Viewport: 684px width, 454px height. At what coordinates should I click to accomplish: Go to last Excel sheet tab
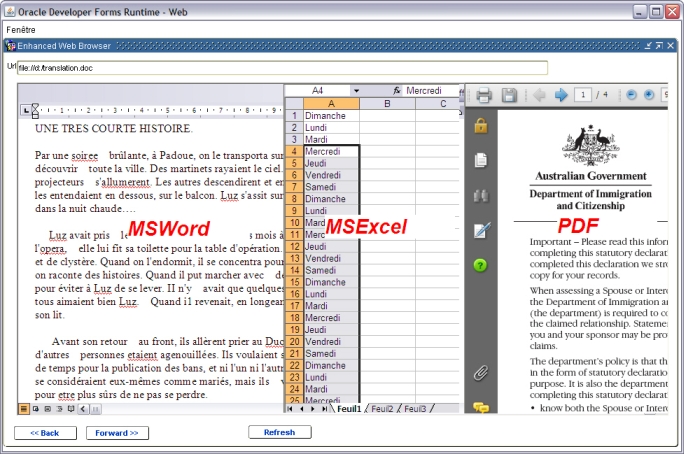(x=324, y=409)
